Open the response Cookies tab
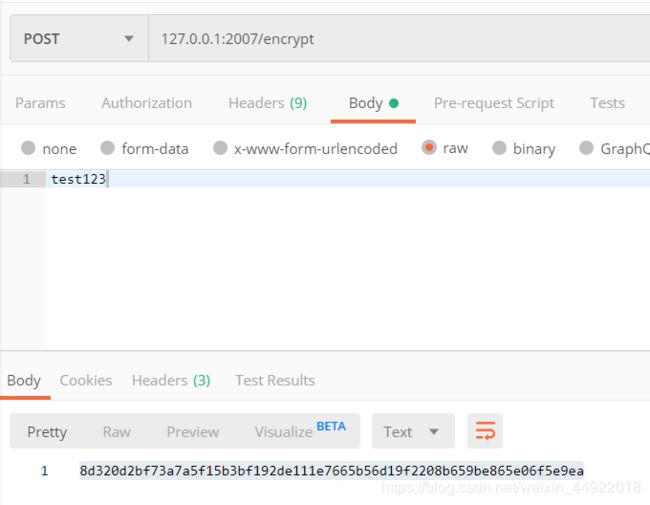The image size is (650, 505). (x=86, y=380)
